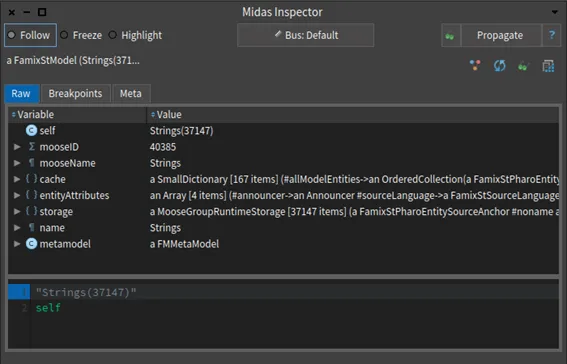
Task: Expand the name row
Action: pyautogui.click(x=17, y=228)
